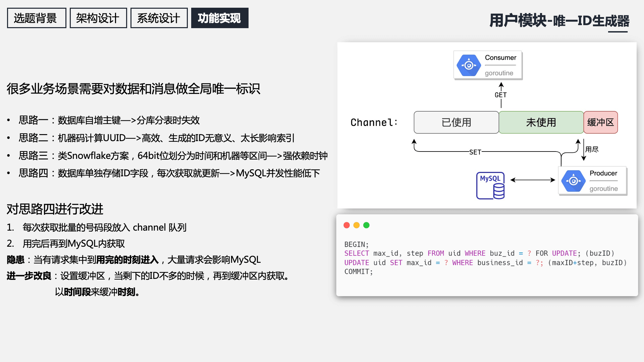Click the red dot in code window

346,225
